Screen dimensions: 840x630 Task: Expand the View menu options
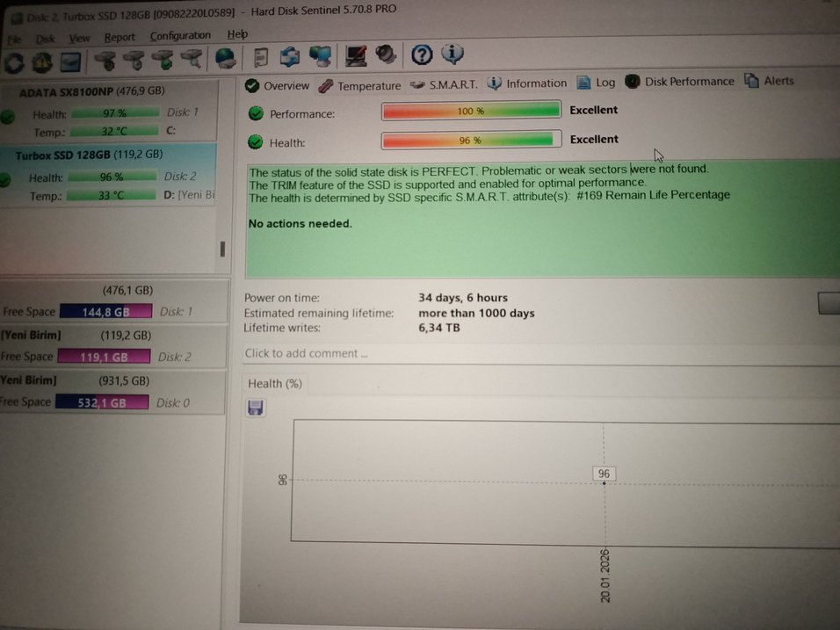coord(79,36)
